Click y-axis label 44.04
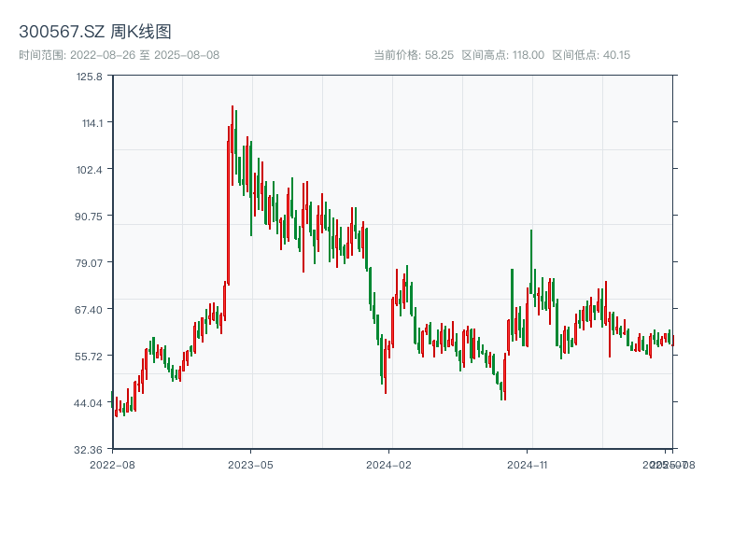747x560 pixels. pos(88,403)
